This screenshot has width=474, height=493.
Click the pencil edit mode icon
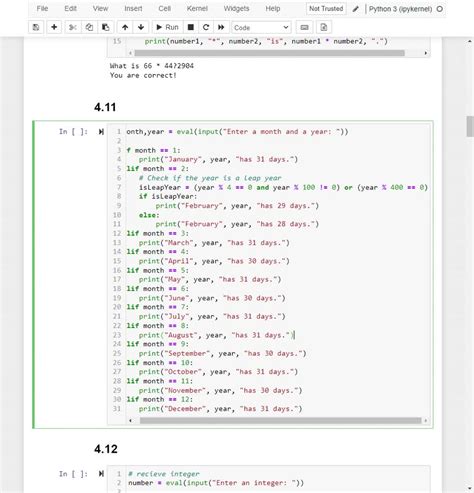click(356, 9)
